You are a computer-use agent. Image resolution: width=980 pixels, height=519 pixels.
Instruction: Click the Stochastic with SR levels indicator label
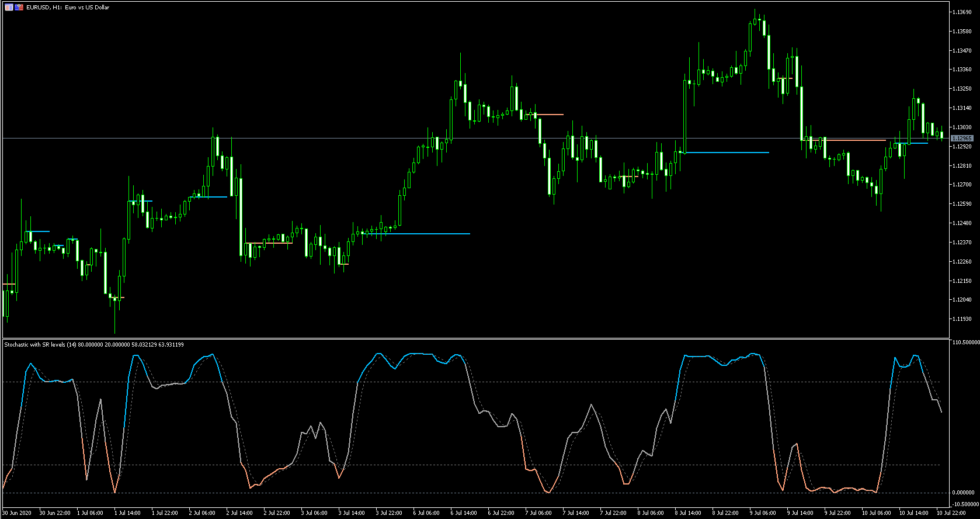94,345
